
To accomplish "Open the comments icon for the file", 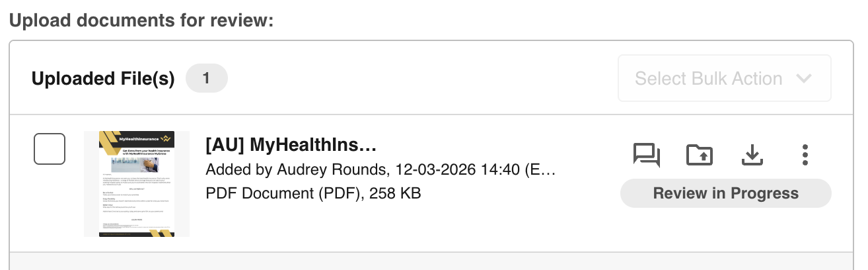I will pyautogui.click(x=646, y=155).
